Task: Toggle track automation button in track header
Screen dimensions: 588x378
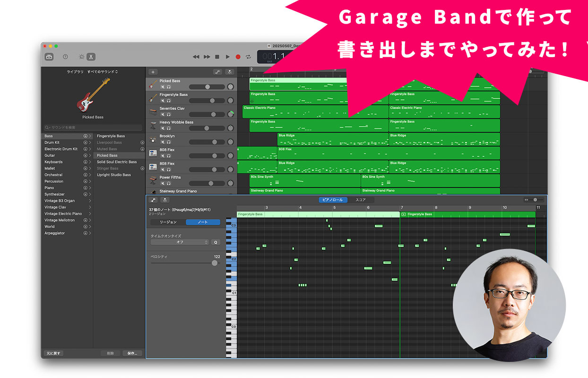Action: [x=217, y=72]
